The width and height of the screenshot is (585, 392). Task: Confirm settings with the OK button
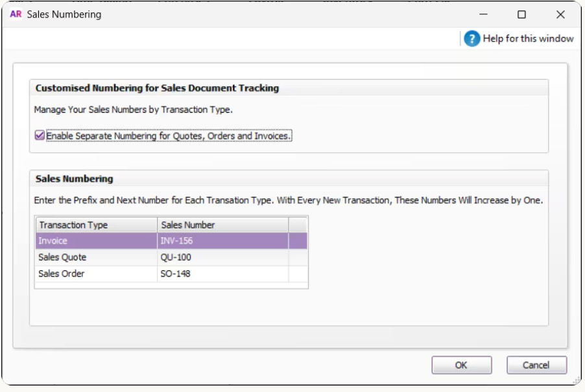click(x=462, y=365)
